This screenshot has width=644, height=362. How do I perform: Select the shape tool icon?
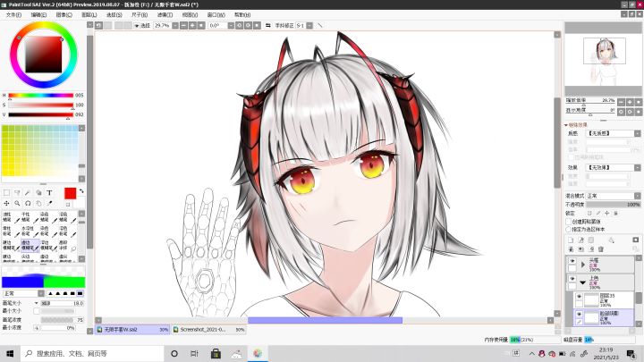pos(38,192)
